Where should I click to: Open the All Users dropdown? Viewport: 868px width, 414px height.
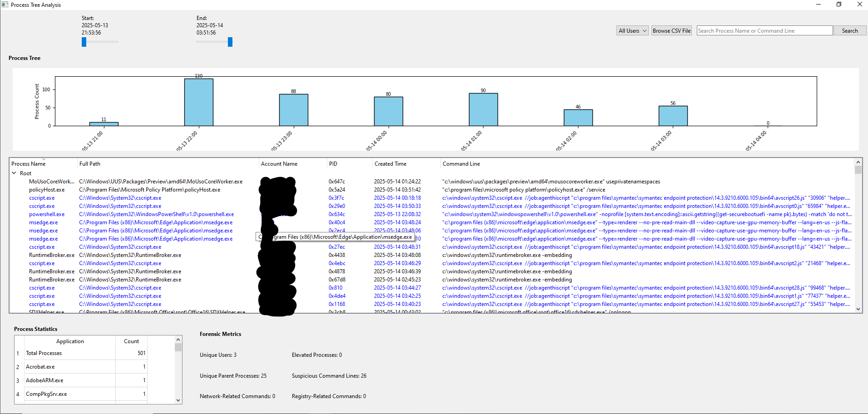click(632, 31)
